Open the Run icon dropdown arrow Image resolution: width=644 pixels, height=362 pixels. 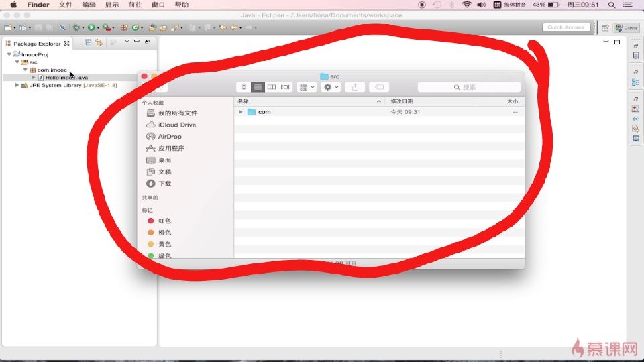pyautogui.click(x=98, y=28)
